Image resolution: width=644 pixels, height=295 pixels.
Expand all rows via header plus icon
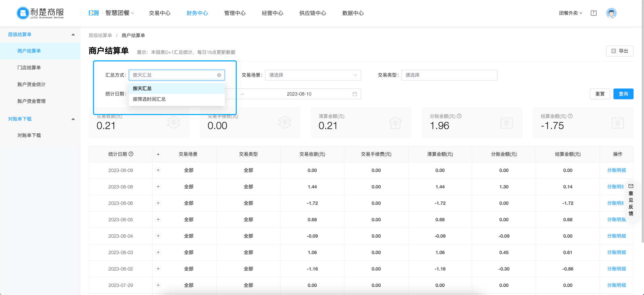pyautogui.click(x=158, y=154)
